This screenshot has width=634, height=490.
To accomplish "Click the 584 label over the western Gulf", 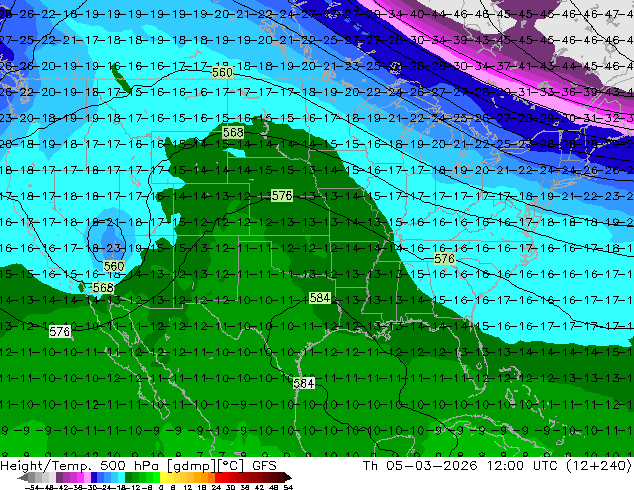I will [x=304, y=383].
